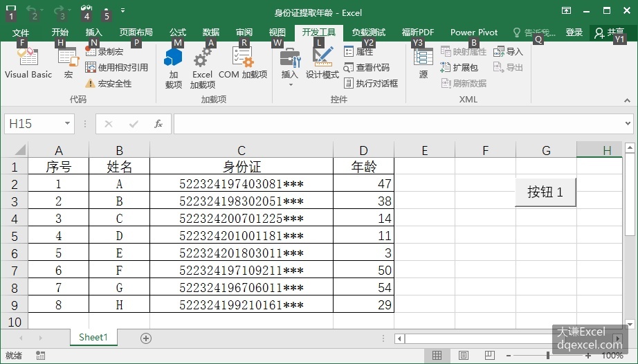This screenshot has width=638, height=364.
Task: Click Run Dialog button
Action: click(x=371, y=83)
